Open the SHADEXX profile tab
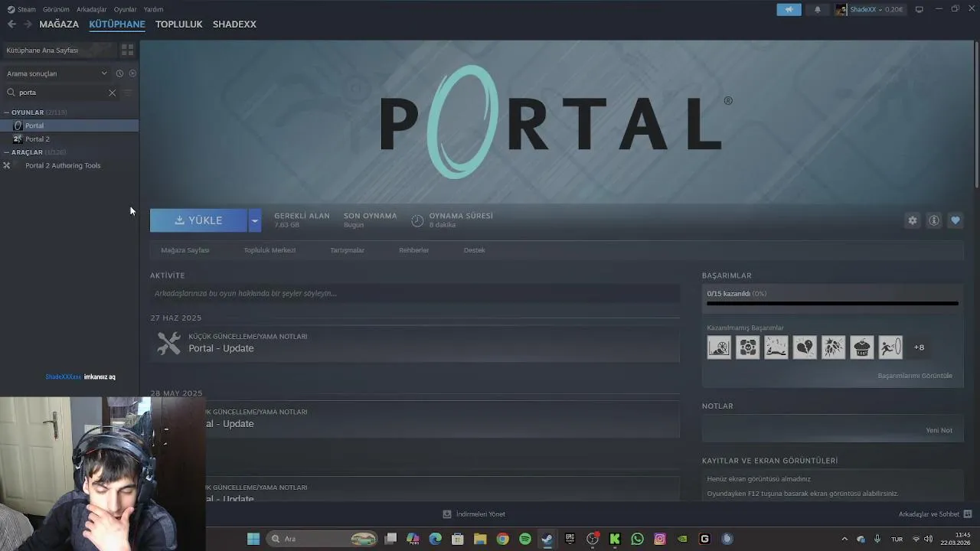The image size is (980, 551). (x=234, y=24)
